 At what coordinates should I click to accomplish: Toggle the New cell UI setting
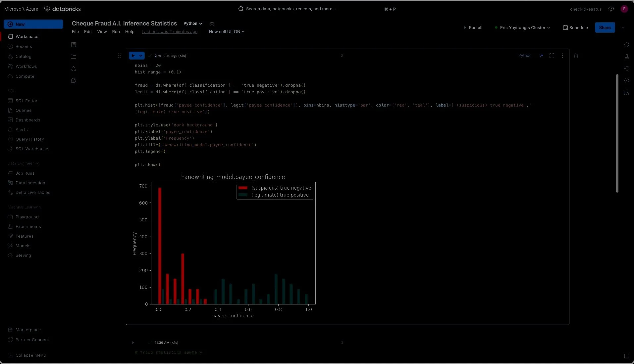point(226,32)
